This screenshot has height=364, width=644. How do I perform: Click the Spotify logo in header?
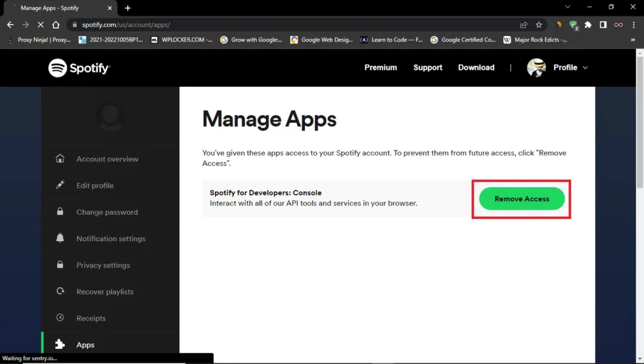click(79, 68)
